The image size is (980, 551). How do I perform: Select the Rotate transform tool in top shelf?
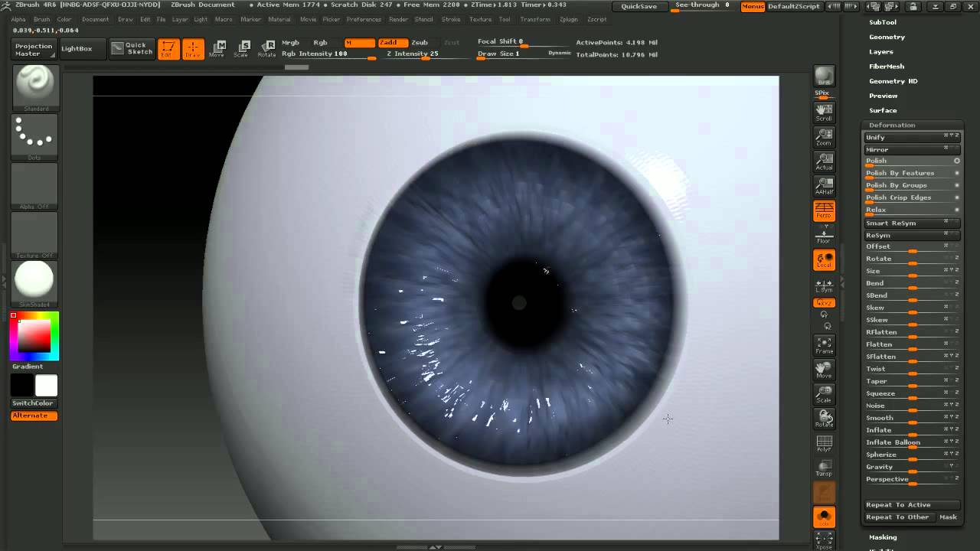266,49
